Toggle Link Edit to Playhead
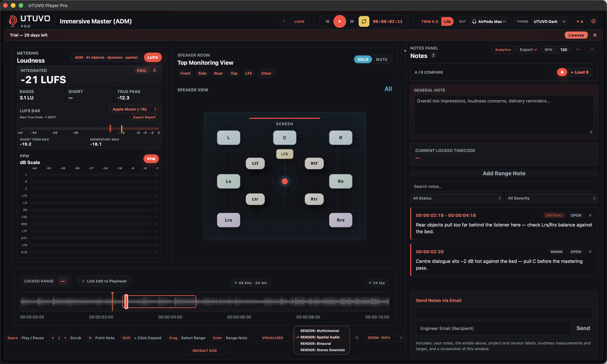The width and height of the screenshot is (607, 364). (104, 281)
